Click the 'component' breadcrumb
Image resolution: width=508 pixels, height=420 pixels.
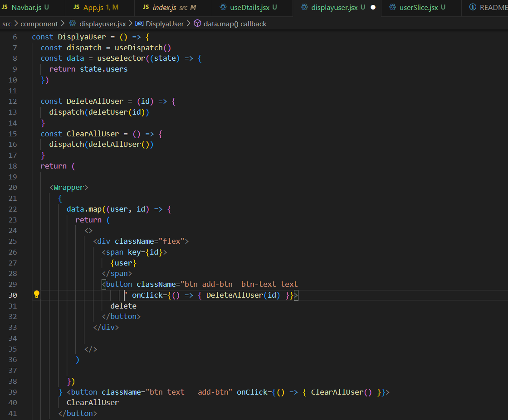pyautogui.click(x=39, y=24)
